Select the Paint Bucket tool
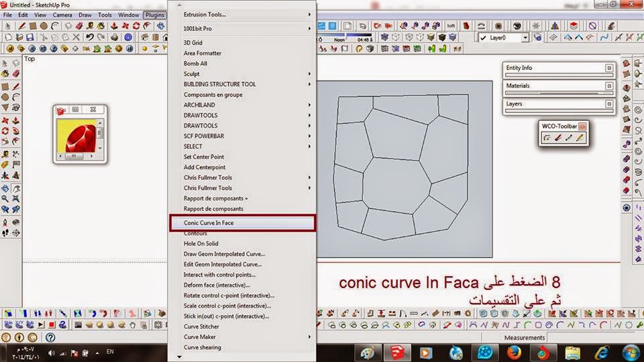The width and height of the screenshot is (644, 362). (x=101, y=26)
